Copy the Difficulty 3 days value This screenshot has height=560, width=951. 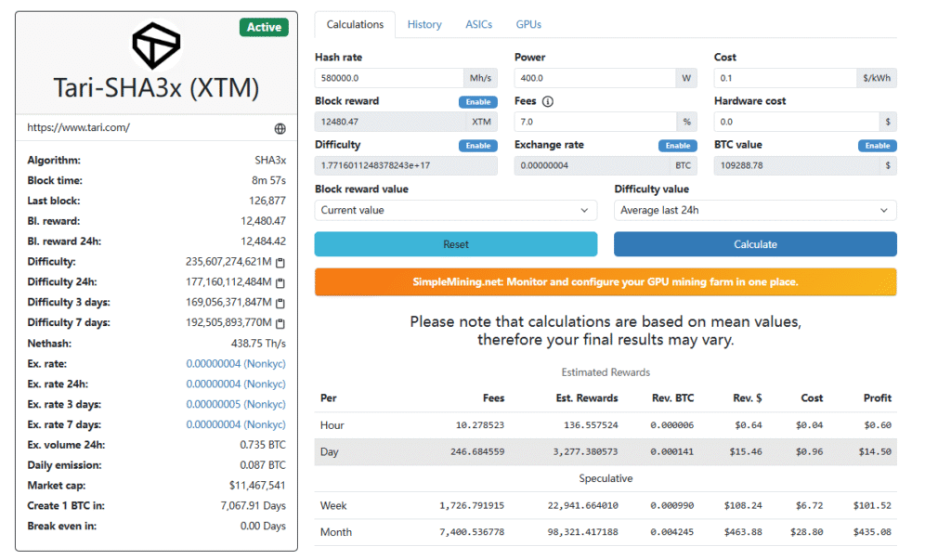coord(280,304)
